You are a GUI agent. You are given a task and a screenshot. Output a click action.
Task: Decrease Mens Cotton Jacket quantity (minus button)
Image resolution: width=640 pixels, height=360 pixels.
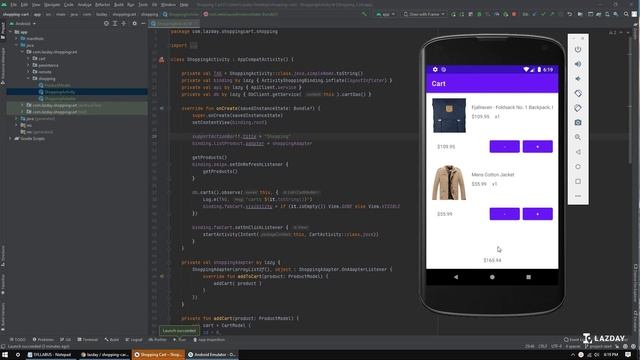[x=504, y=214]
